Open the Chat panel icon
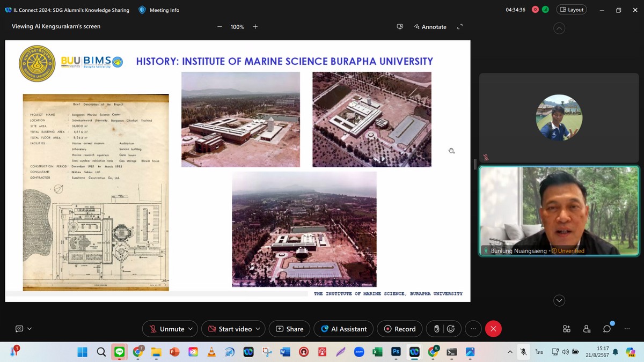Viewport: 644px width, 362px height. click(x=607, y=329)
